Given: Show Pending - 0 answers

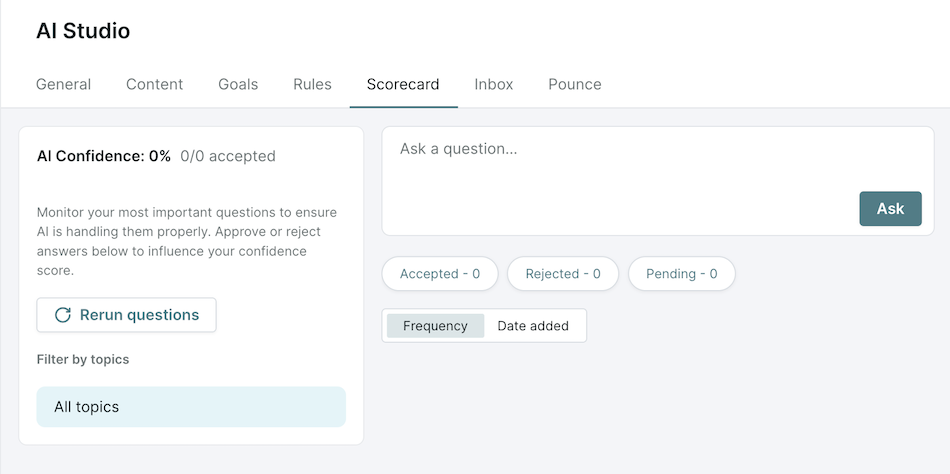Looking at the screenshot, I should [682, 274].
